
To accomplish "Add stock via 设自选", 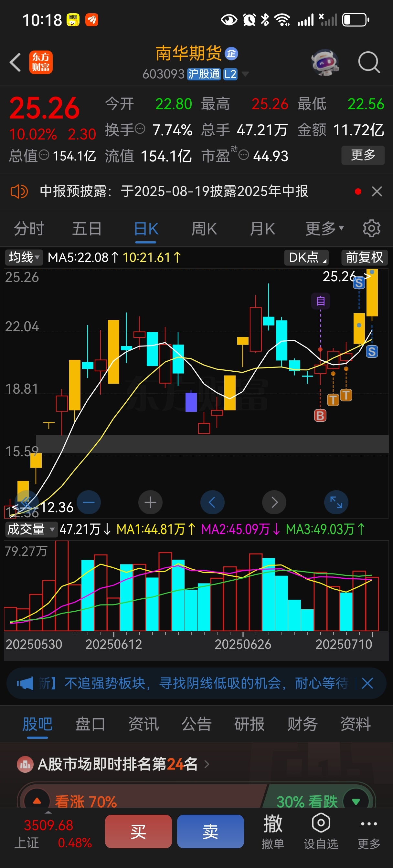I will tap(321, 831).
